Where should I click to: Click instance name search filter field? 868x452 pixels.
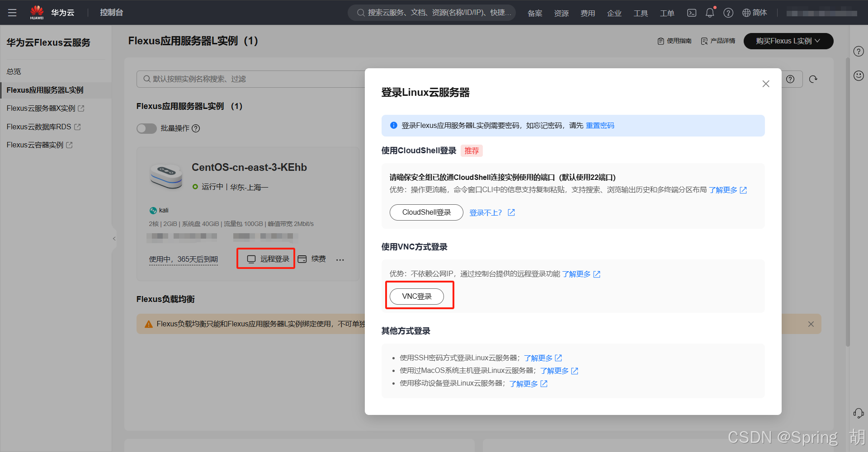pyautogui.click(x=251, y=79)
